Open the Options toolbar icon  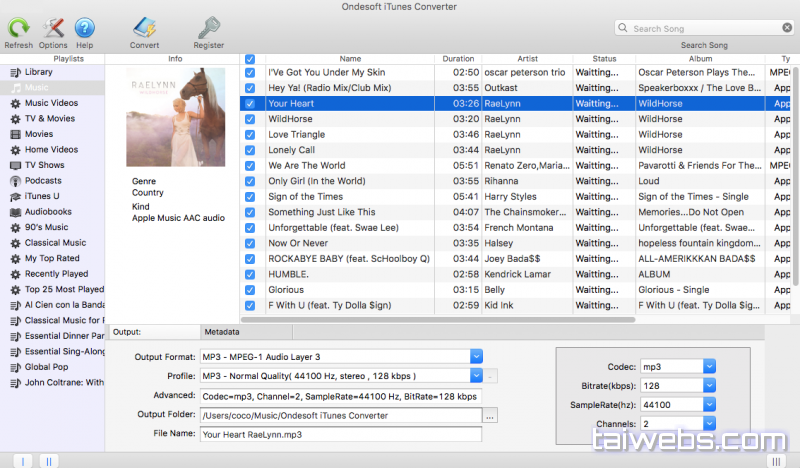click(x=53, y=28)
